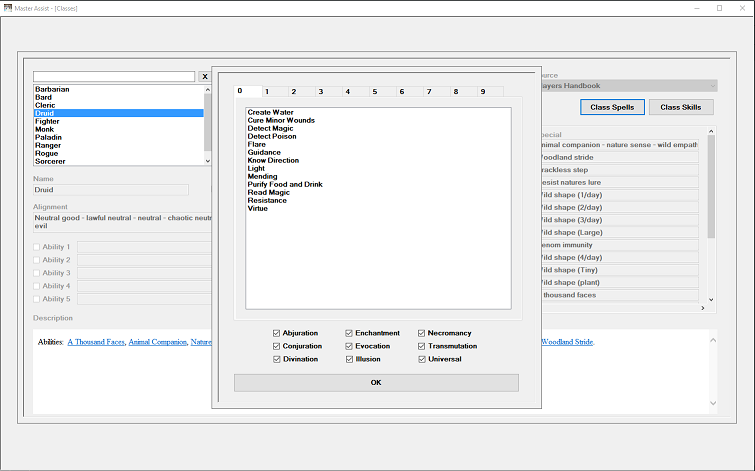The height and width of the screenshot is (471, 755).
Task: Click the class list scroll up arrow
Action: click(208, 90)
